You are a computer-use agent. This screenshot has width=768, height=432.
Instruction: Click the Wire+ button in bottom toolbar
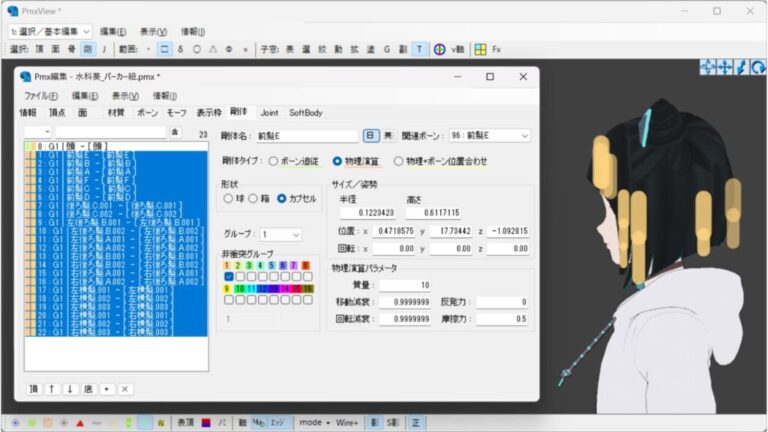tap(347, 422)
